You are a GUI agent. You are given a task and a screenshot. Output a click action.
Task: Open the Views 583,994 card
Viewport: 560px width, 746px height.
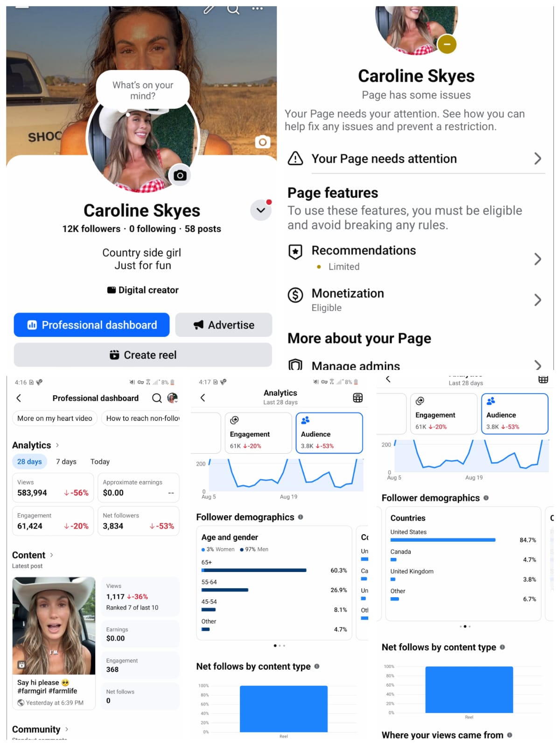pyautogui.click(x=53, y=488)
